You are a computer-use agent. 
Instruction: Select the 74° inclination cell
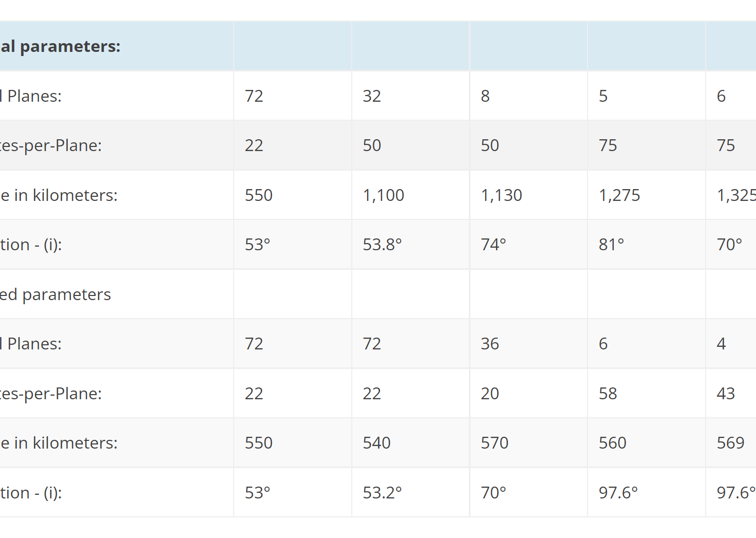[528, 245]
